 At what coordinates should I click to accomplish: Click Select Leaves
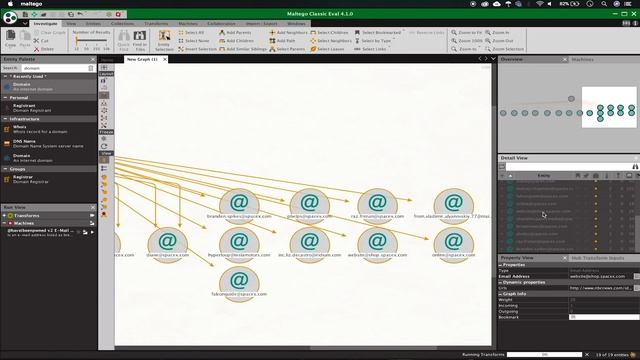pos(327,49)
